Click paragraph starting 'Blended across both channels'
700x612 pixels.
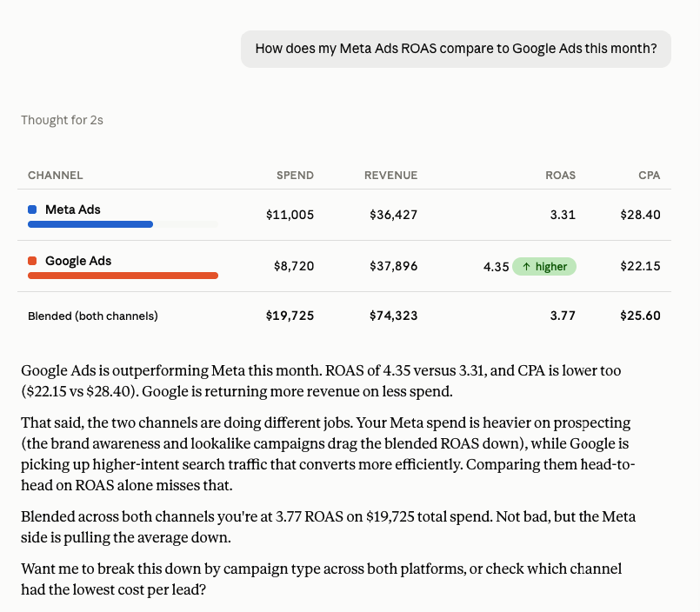pyautogui.click(x=328, y=527)
